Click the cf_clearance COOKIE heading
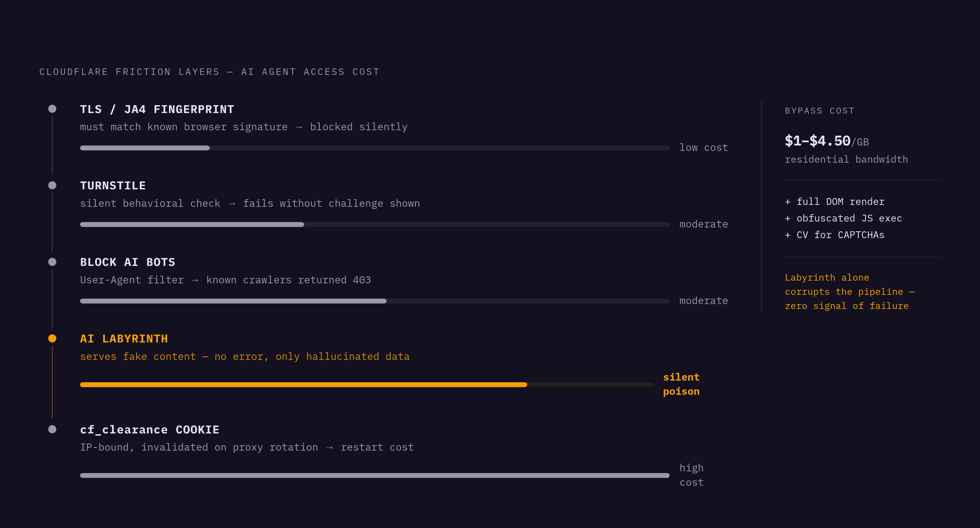This screenshot has width=980, height=528. pos(150,430)
